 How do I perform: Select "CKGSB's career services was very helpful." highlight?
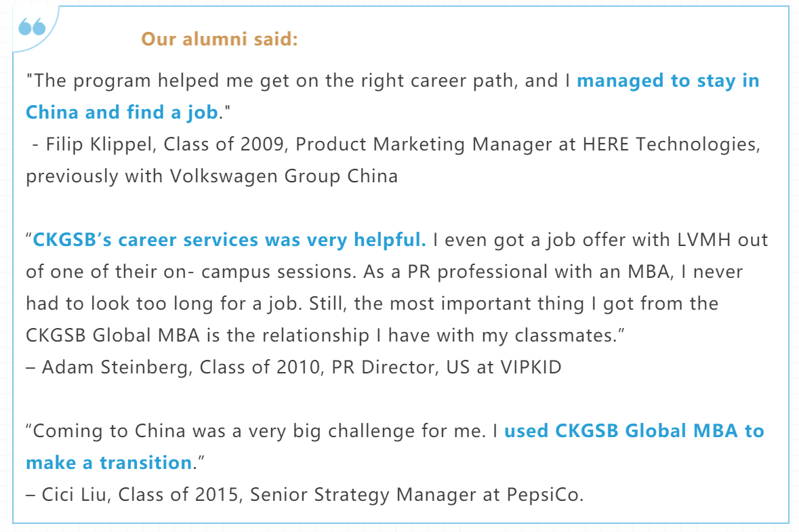(229, 240)
